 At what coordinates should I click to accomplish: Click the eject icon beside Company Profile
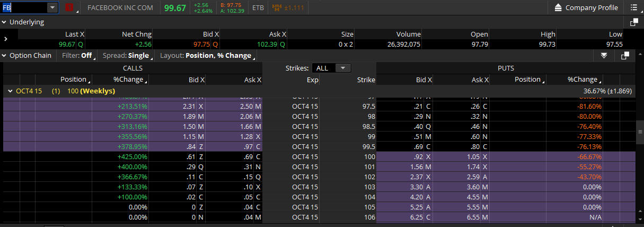pos(558,8)
